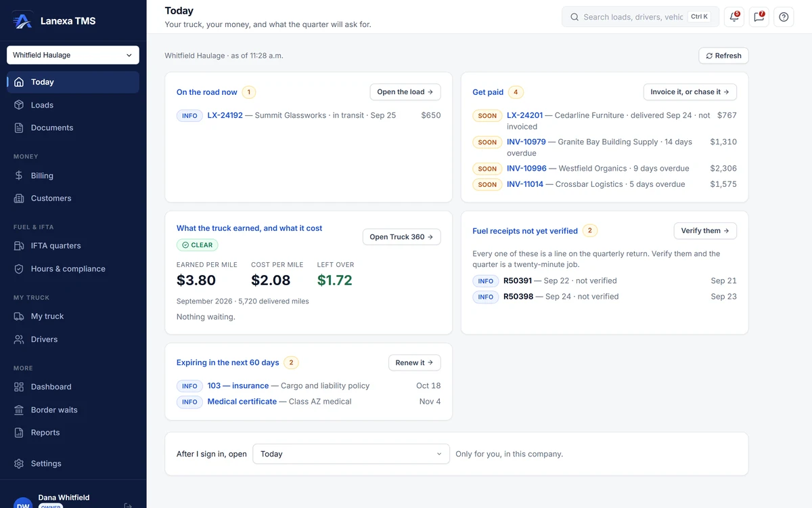Click the 'On the road now' heading link
The height and width of the screenshot is (508, 812).
(x=207, y=92)
